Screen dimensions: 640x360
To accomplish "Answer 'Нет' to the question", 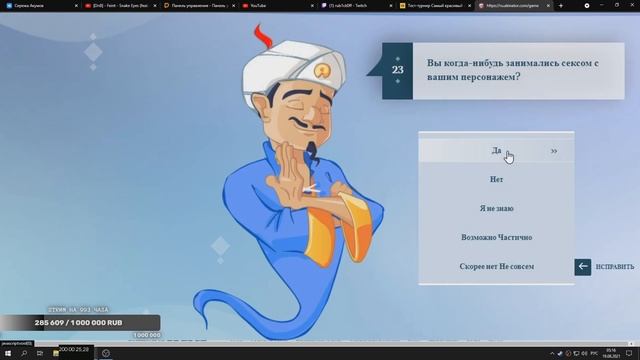I will coord(496,179).
